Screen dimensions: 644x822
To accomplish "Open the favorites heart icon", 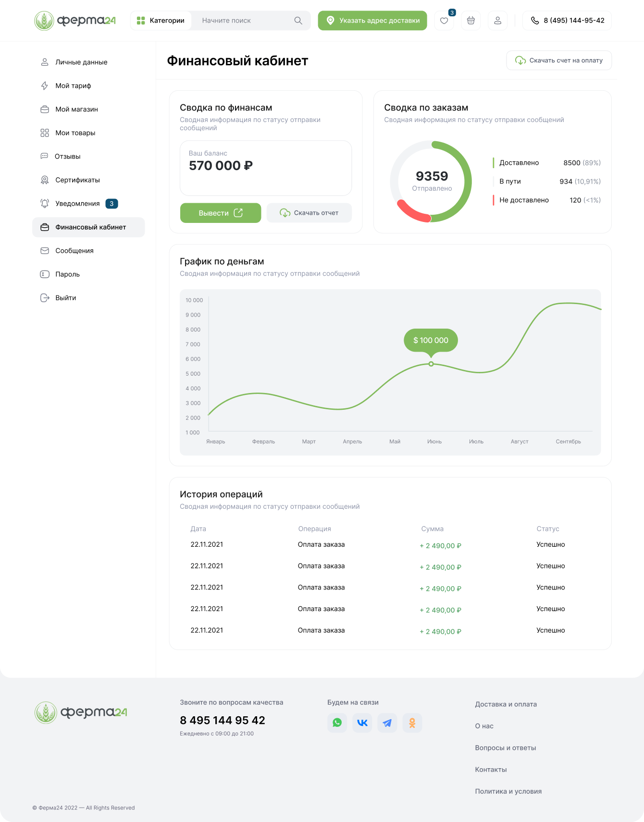I will [444, 21].
